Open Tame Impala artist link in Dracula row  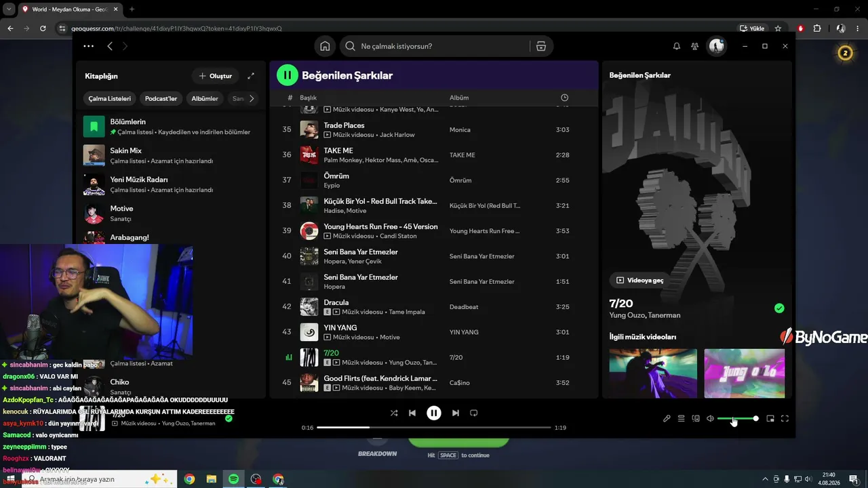(x=408, y=312)
